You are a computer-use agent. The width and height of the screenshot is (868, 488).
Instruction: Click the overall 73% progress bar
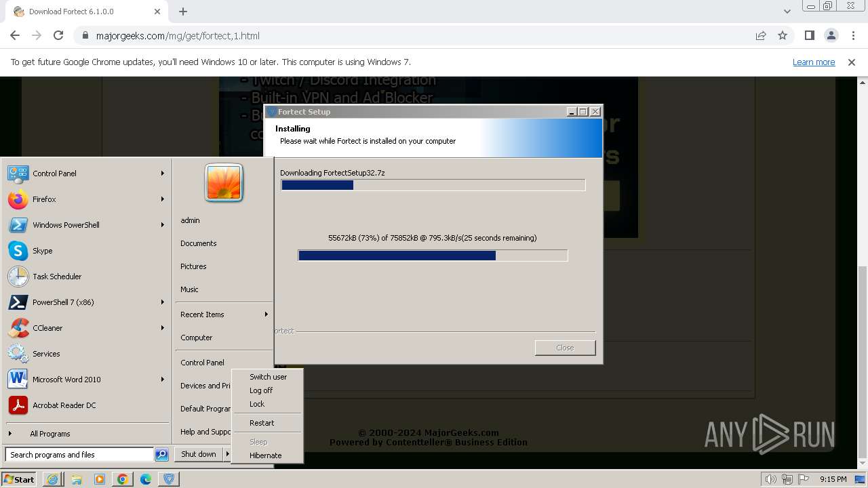pyautogui.click(x=433, y=256)
